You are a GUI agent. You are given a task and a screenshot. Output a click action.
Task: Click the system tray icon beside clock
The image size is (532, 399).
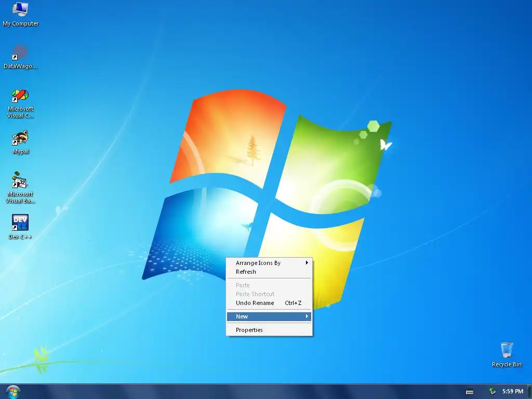tap(493, 391)
